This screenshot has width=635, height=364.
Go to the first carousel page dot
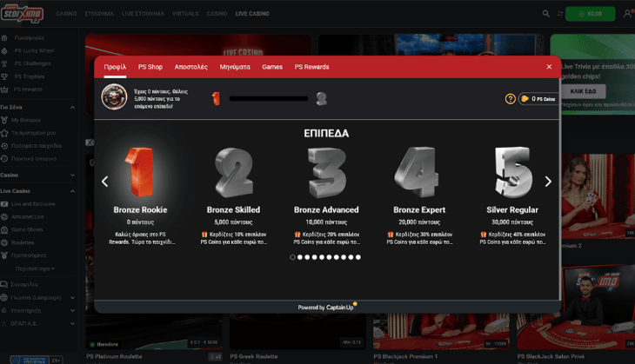click(292, 257)
